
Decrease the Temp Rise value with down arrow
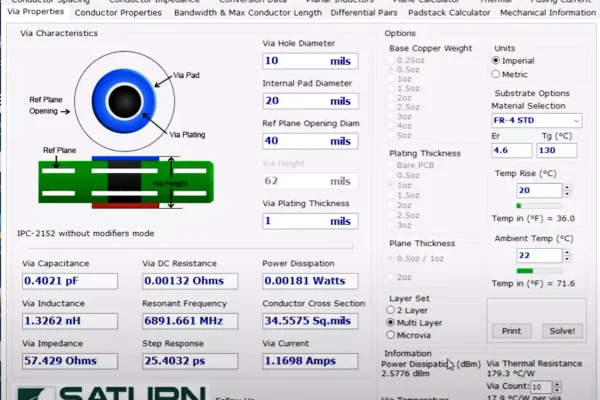[x=567, y=194]
